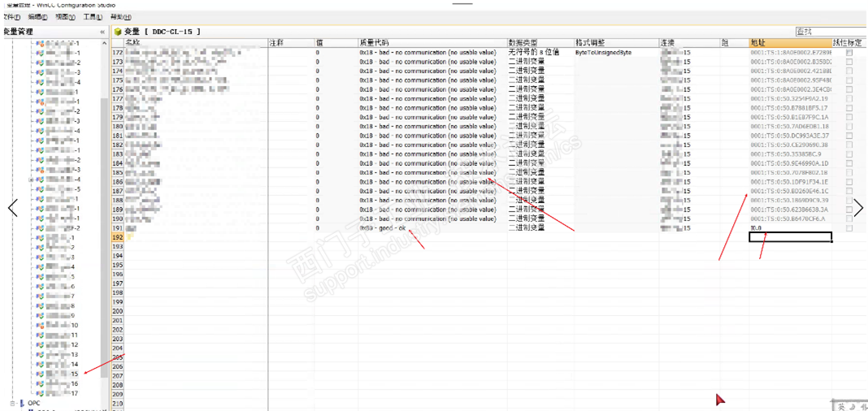Select row header 200
The height and width of the screenshot is (411, 868).
point(117,311)
